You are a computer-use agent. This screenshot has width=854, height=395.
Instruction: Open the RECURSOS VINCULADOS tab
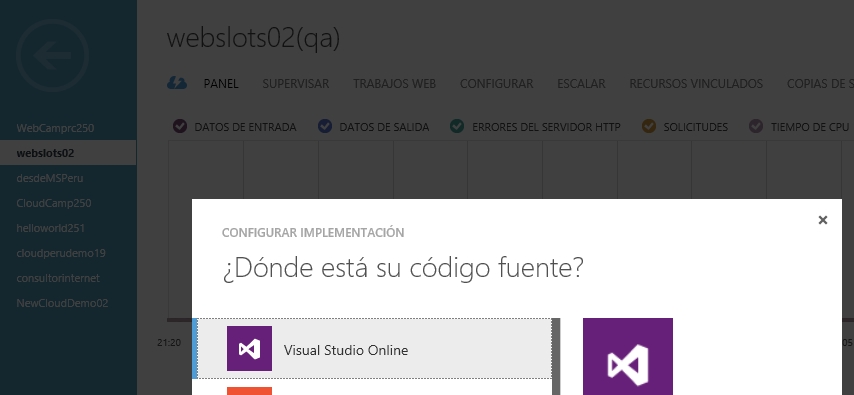point(696,84)
